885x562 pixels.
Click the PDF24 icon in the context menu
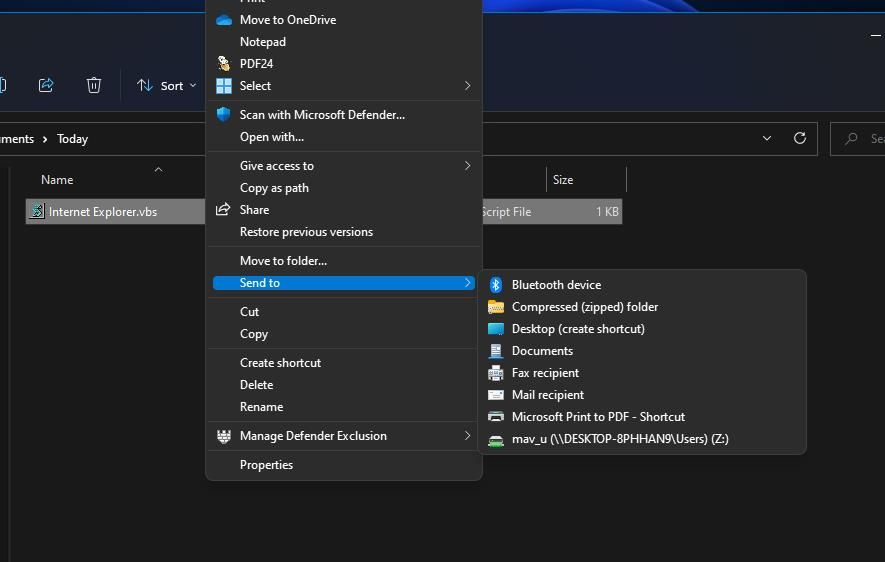[224, 64]
